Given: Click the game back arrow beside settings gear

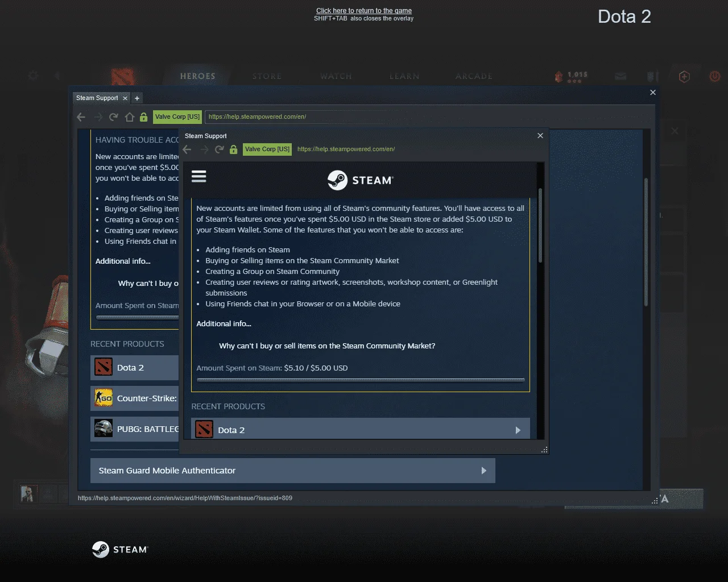Looking at the screenshot, I should [57, 75].
